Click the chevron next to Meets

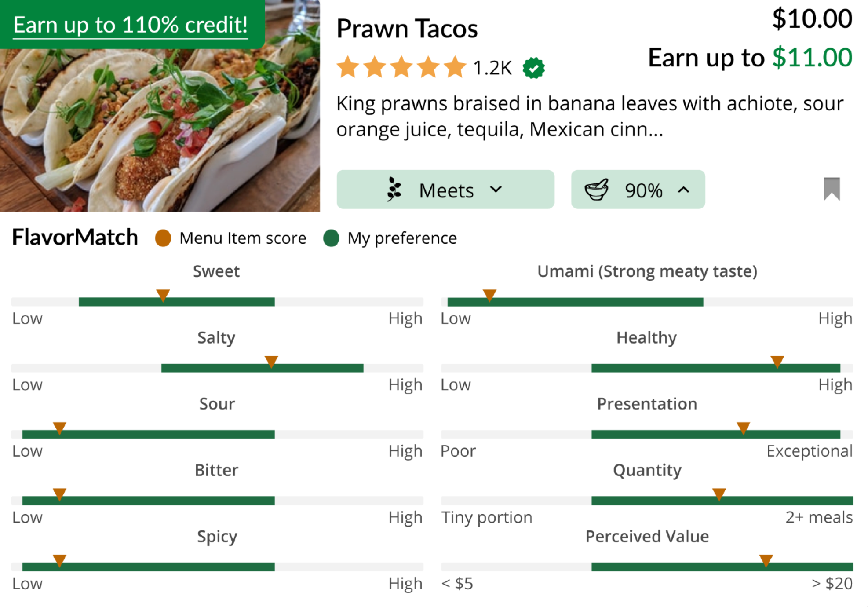pyautogui.click(x=496, y=190)
